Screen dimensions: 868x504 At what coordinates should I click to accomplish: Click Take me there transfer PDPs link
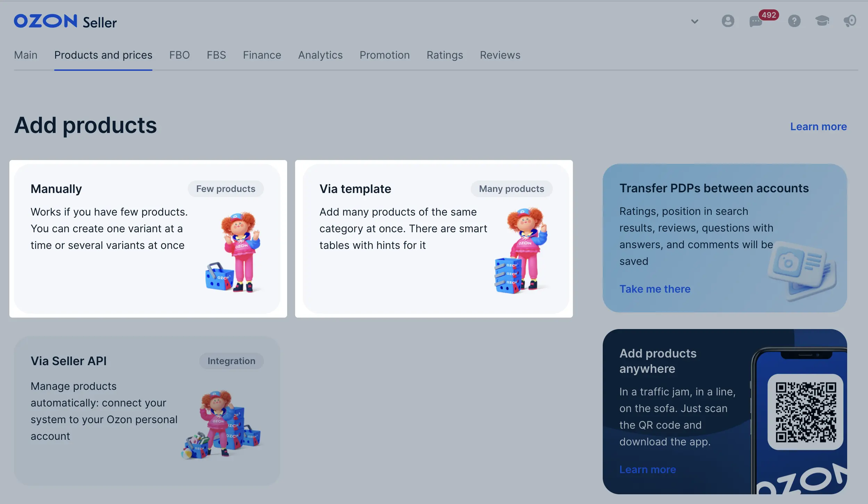pos(654,288)
